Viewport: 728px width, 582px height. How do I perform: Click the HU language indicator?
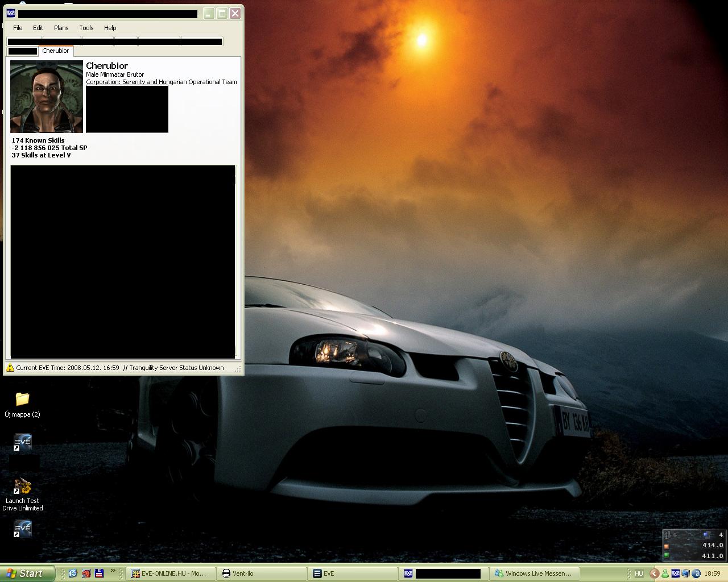pos(639,573)
